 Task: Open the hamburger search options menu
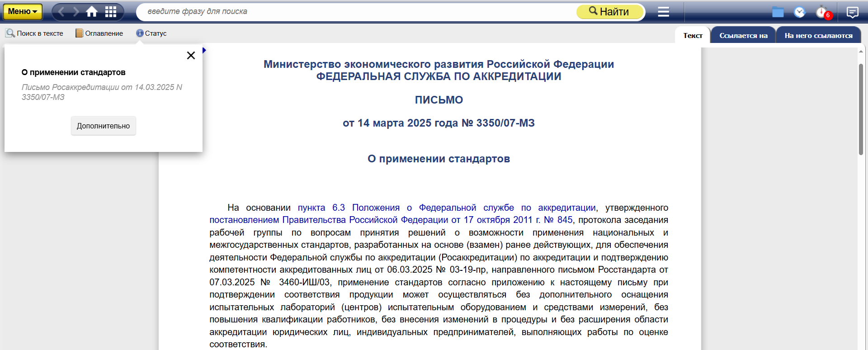[663, 12]
